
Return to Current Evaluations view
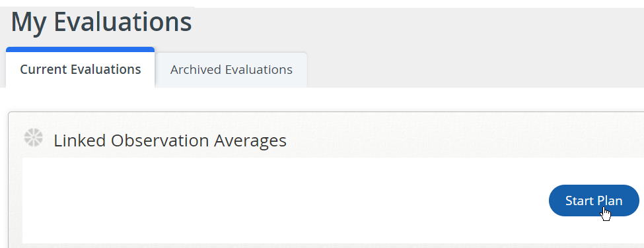pyautogui.click(x=81, y=68)
